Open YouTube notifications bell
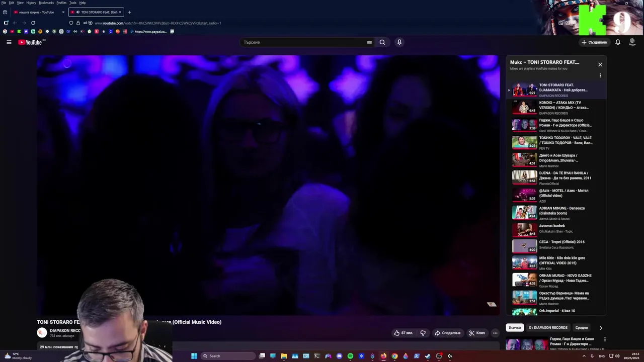The image size is (644, 362). click(x=618, y=42)
